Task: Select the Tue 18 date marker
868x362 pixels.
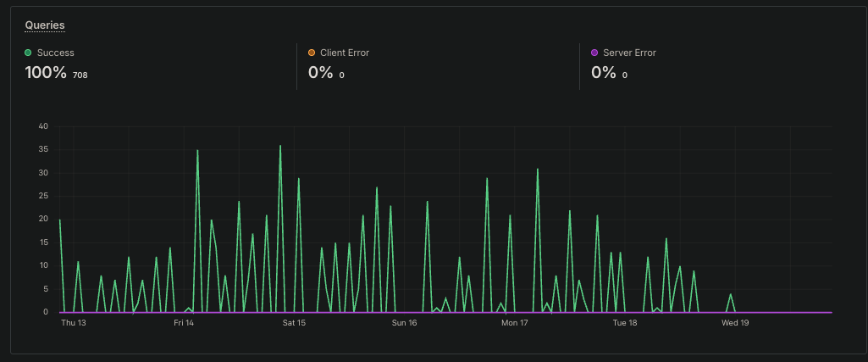Action: point(625,323)
